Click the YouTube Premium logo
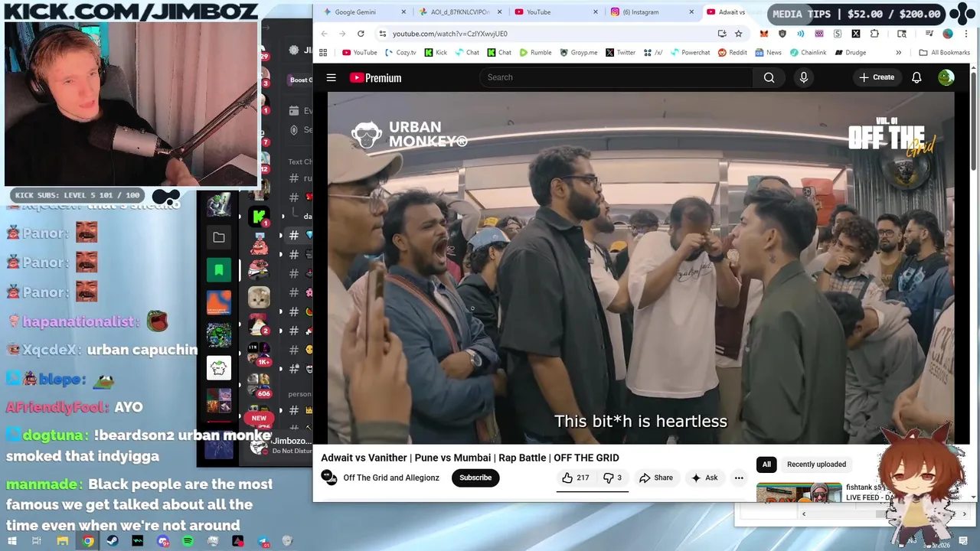980x551 pixels. pyautogui.click(x=375, y=77)
